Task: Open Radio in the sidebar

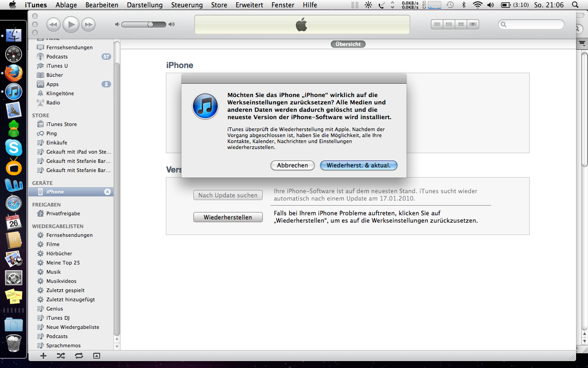Action: pos(71,103)
